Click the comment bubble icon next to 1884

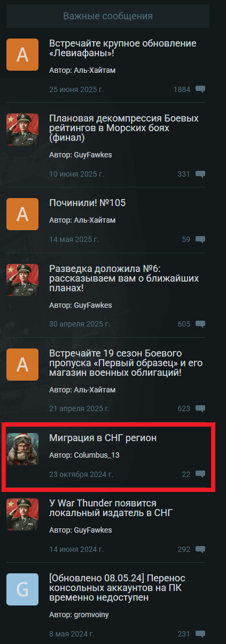coord(200,89)
